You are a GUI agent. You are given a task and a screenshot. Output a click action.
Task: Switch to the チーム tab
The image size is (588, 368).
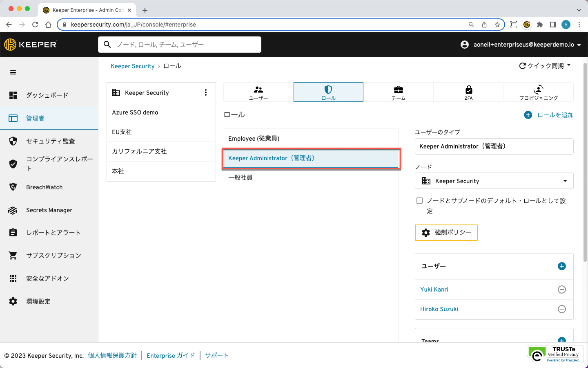[x=398, y=92]
